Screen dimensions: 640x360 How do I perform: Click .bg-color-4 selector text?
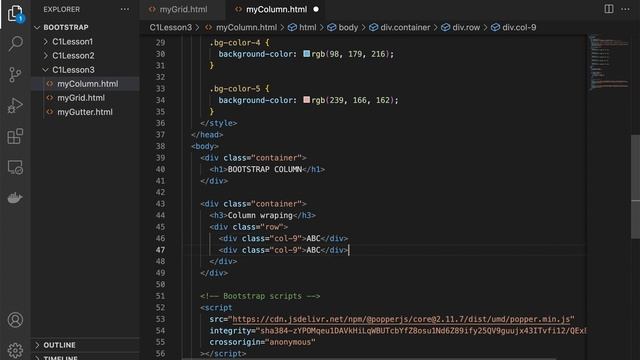click(x=235, y=42)
